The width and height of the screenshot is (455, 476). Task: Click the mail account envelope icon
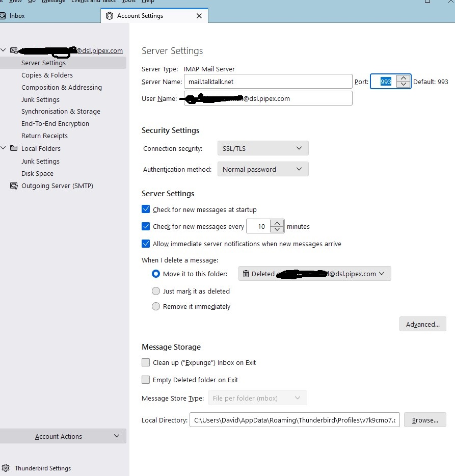(14, 50)
